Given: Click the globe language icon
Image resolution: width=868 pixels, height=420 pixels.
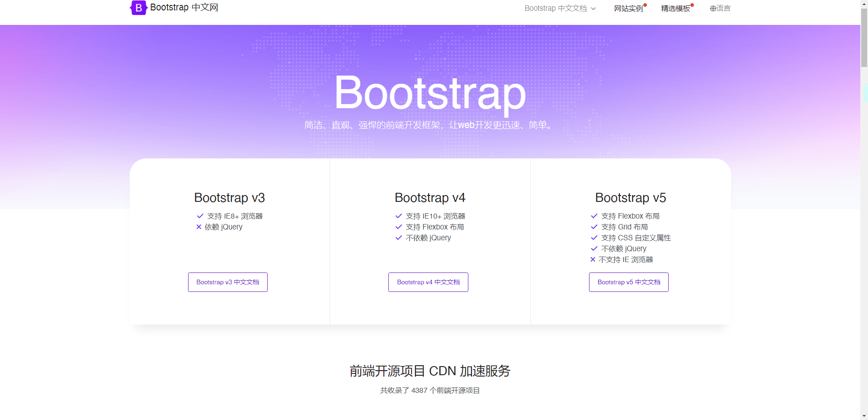Looking at the screenshot, I should [x=713, y=9].
